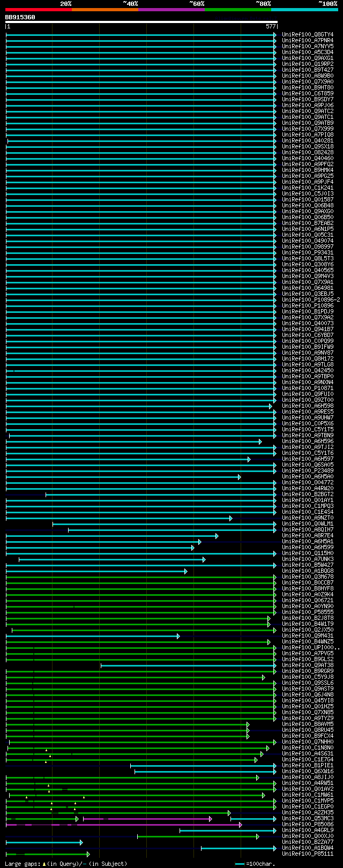The image size is (343, 868).
Task: Click the cyan alignment bar for UniRef100_Q8GTY4
Action: click(x=140, y=35)
